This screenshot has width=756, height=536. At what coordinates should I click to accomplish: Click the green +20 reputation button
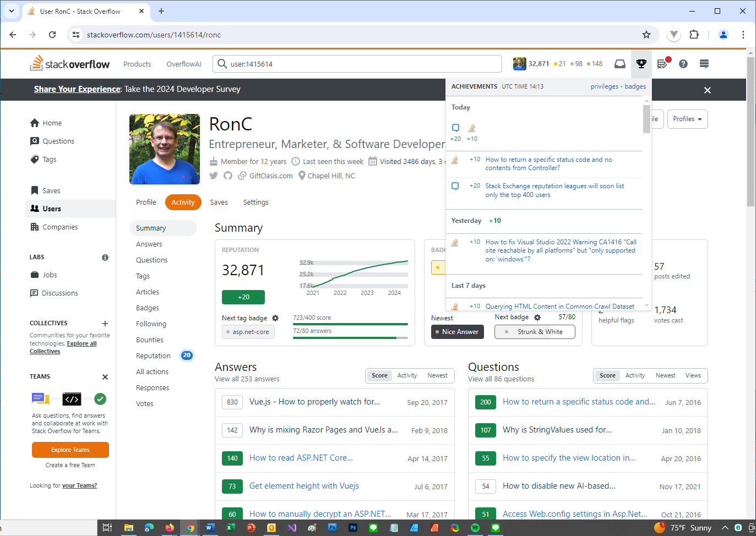[243, 297]
